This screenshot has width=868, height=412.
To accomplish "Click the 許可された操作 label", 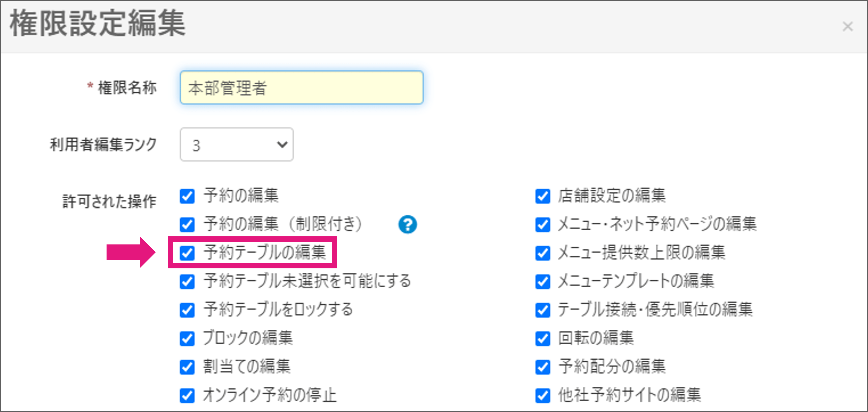I will pos(110,201).
